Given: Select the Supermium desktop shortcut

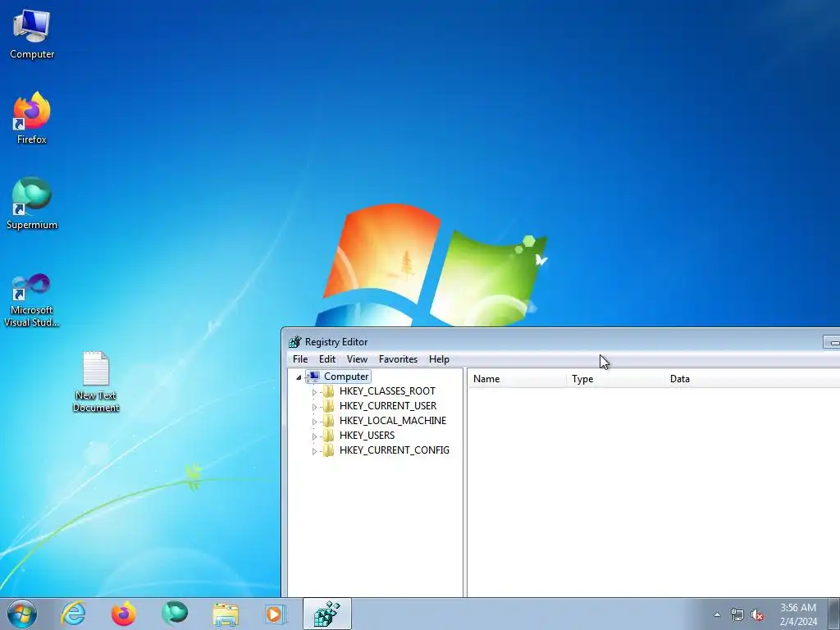Looking at the screenshot, I should pos(32,203).
